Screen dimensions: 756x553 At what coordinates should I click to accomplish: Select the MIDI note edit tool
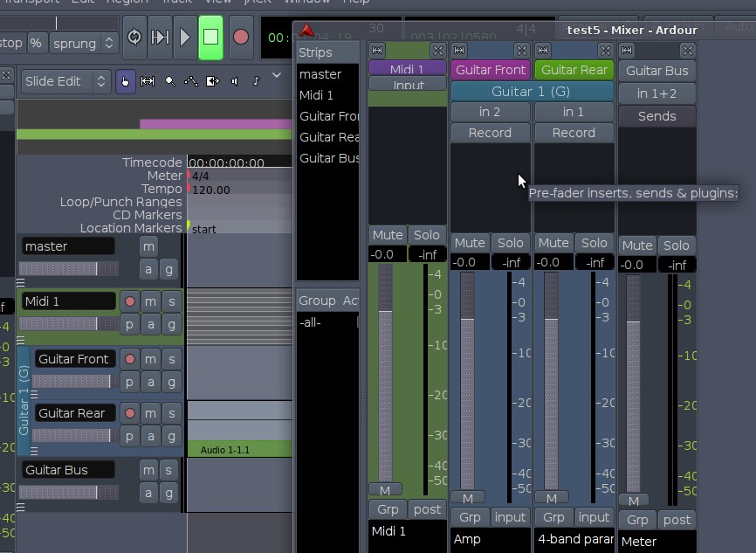pos(256,81)
